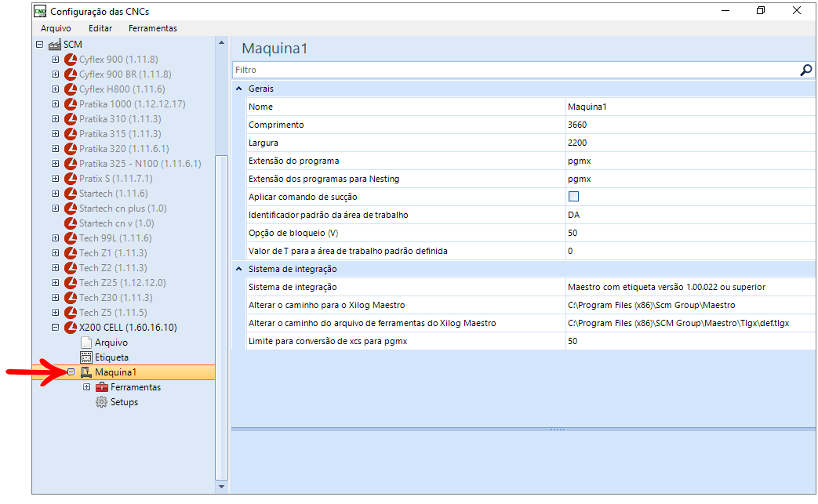The width and height of the screenshot is (818, 504).
Task: Expand the Ferramentas tree node
Action: pos(86,387)
